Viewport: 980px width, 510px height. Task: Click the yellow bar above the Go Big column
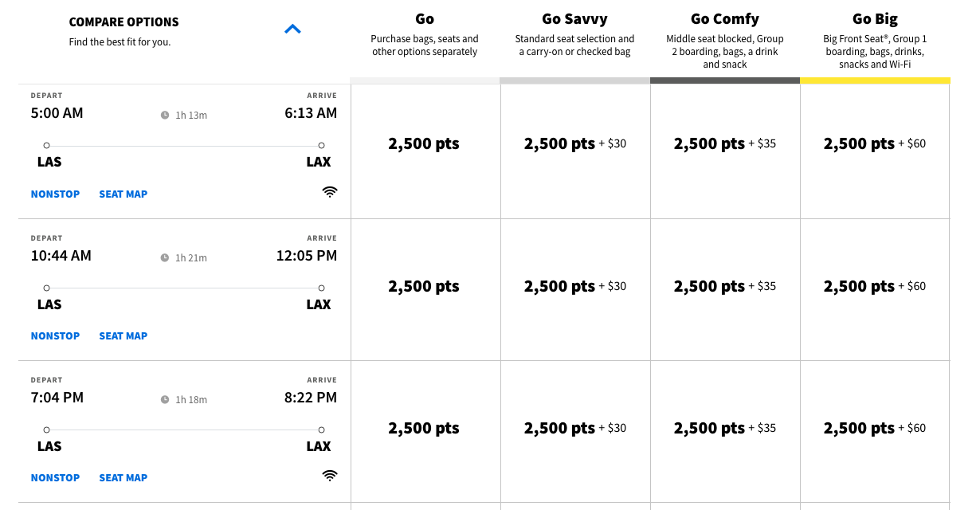point(874,79)
